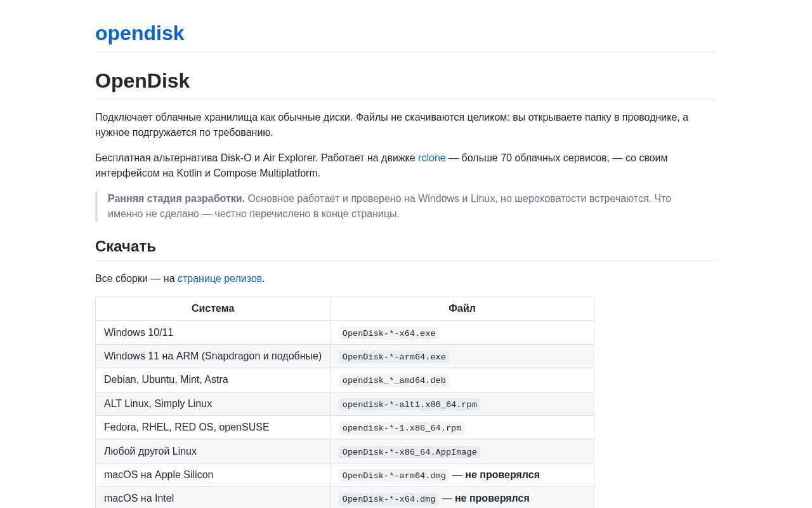Click the ALT Linux, Simply Linux cell

[x=213, y=404]
